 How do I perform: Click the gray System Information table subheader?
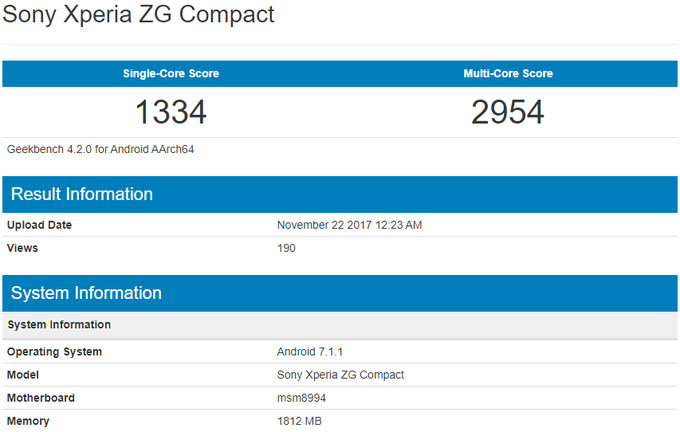click(58, 325)
